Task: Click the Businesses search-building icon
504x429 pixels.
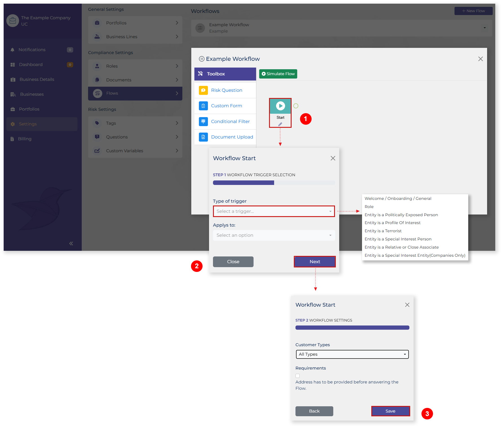Action: 13,94
